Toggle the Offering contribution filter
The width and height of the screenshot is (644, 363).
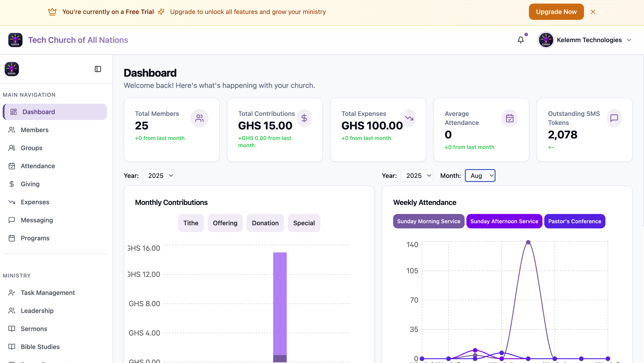[x=225, y=223]
